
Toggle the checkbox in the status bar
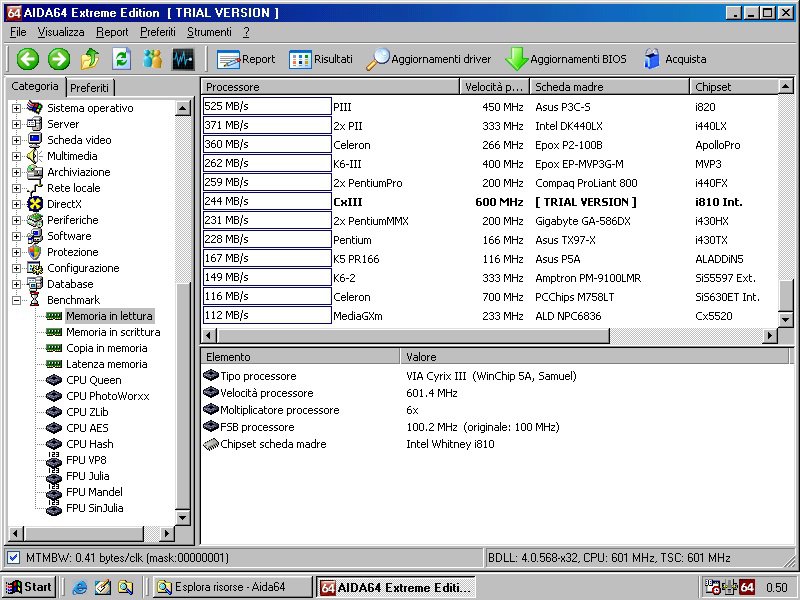13,558
